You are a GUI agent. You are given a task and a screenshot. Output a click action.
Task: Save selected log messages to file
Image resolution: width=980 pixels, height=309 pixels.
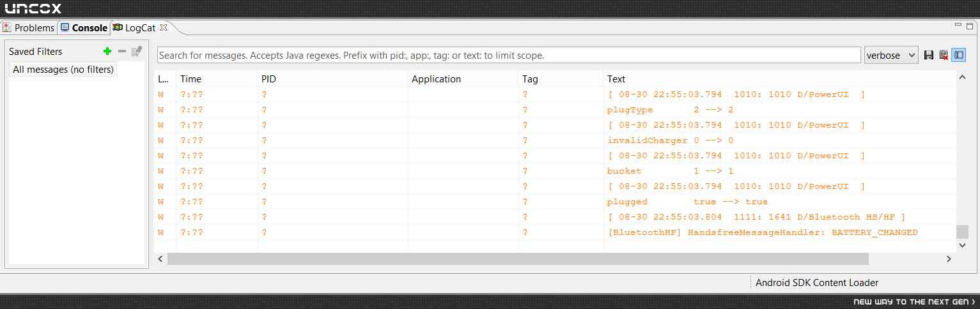[x=929, y=56]
